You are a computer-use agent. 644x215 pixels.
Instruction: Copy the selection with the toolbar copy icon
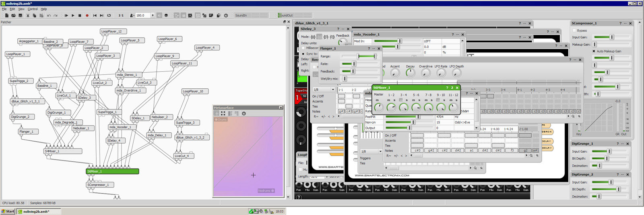(x=35, y=15)
